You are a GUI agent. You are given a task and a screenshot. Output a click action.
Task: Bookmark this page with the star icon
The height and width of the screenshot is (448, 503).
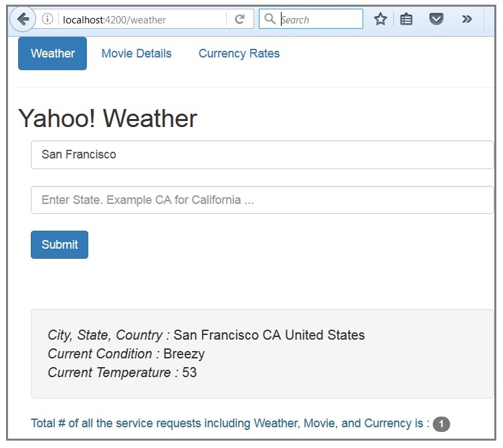(x=381, y=19)
